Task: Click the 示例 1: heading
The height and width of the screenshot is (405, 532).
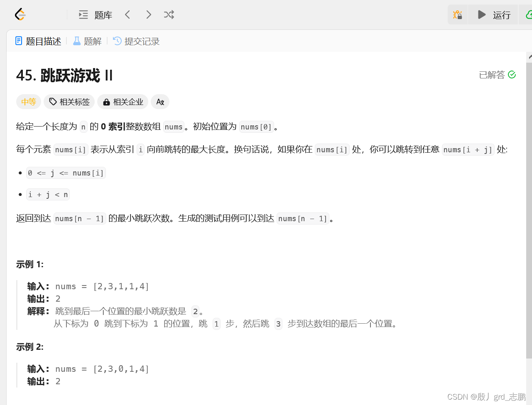Action: tap(30, 264)
